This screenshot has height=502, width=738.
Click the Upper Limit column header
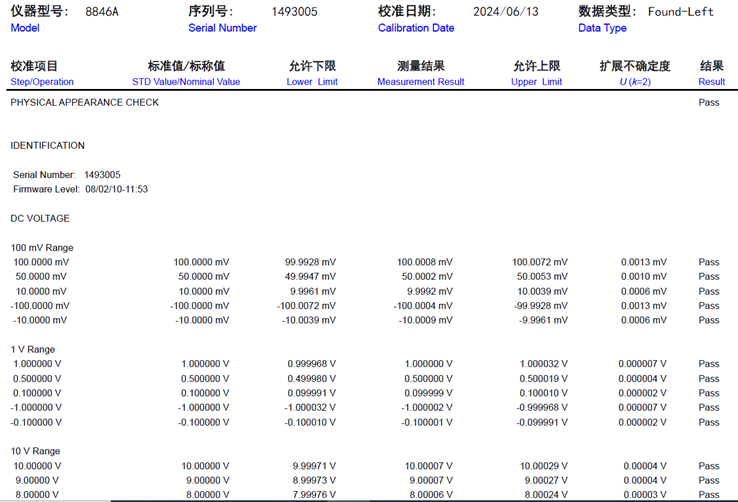click(537, 82)
